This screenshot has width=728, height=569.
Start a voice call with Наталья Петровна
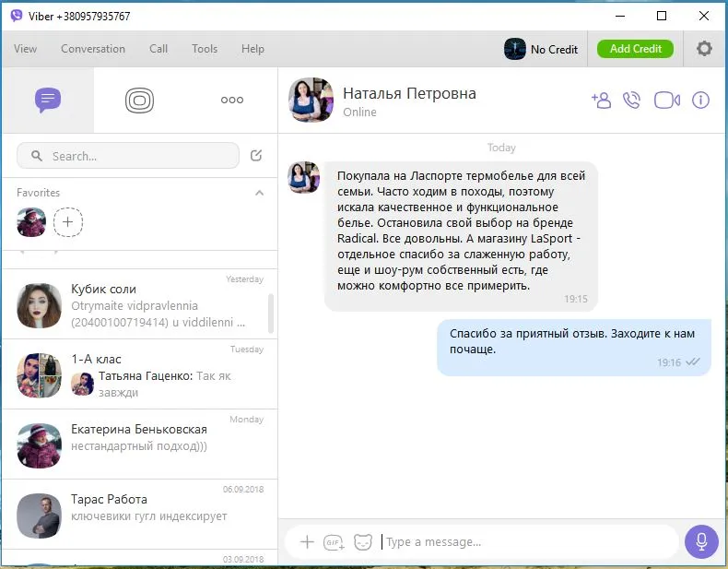[631, 100]
